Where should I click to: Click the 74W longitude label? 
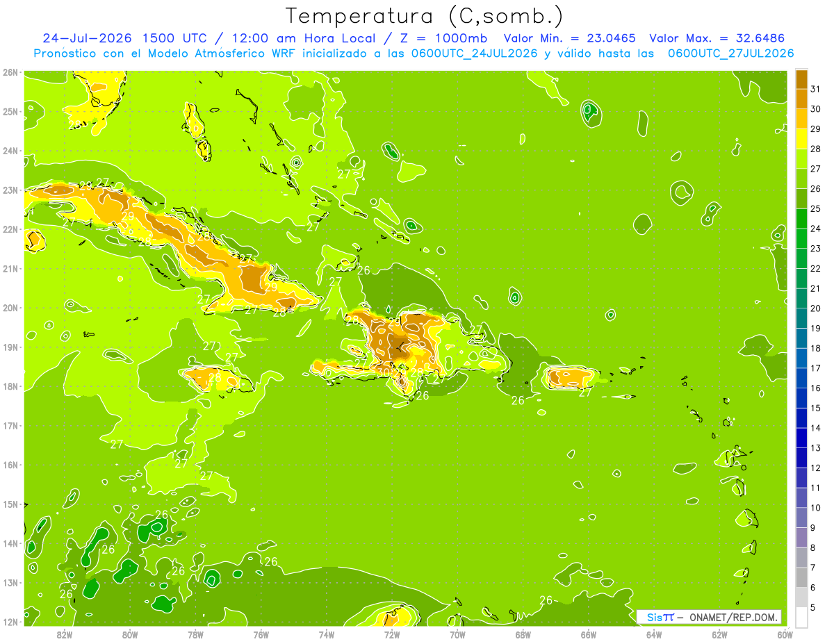click(326, 634)
